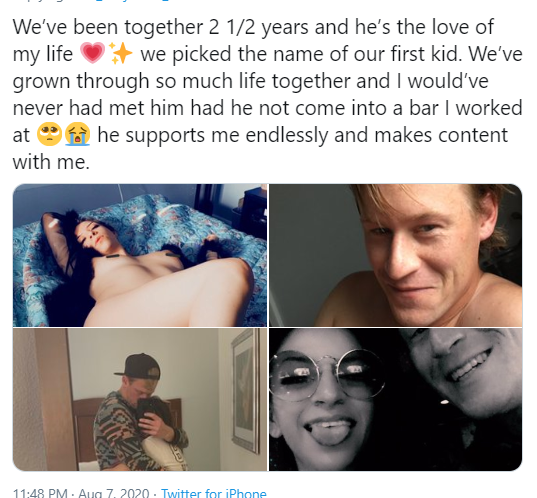This screenshot has width=537, height=498.
Task: Open photo of man in black cap
Action: pyautogui.click(x=140, y=399)
